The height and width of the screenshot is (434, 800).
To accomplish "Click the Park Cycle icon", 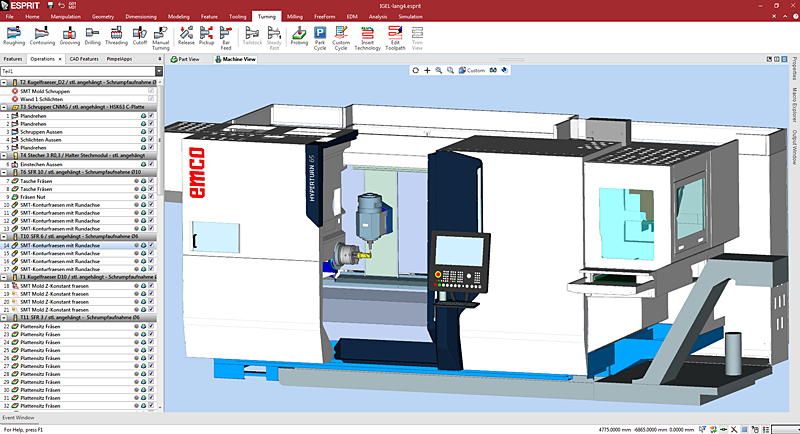I will tap(320, 39).
